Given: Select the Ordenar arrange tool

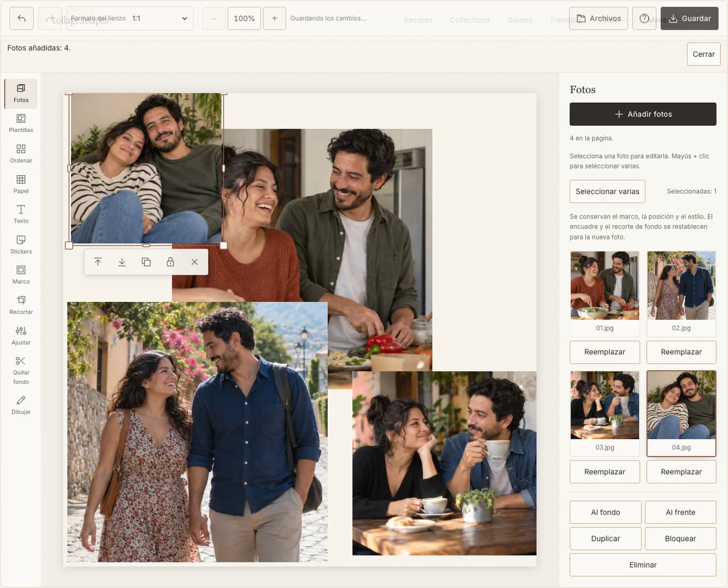Looking at the screenshot, I should pyautogui.click(x=21, y=154).
